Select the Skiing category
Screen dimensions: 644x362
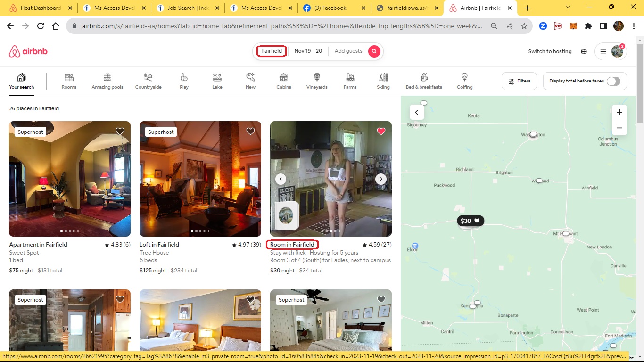[x=383, y=81]
